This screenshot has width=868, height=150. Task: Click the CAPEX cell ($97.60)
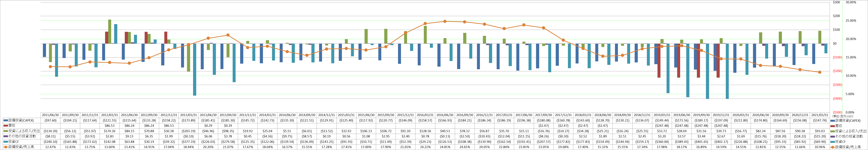click(x=51, y=121)
